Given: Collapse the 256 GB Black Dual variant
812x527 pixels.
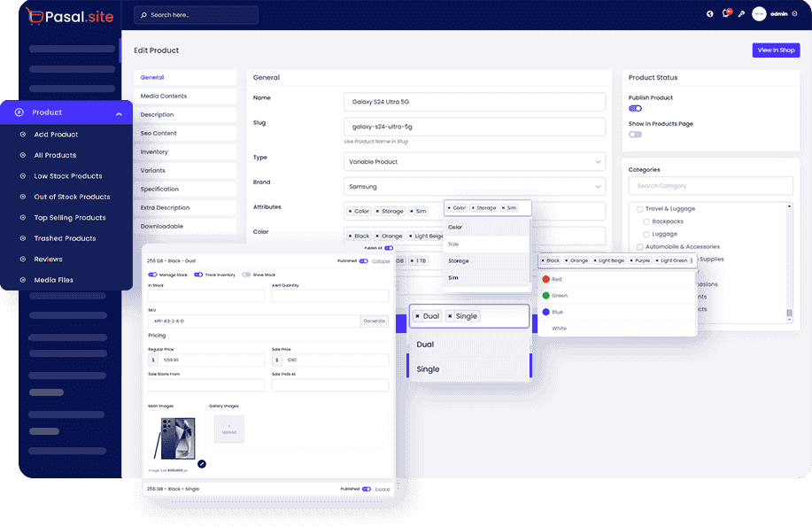Looking at the screenshot, I should click(x=381, y=261).
